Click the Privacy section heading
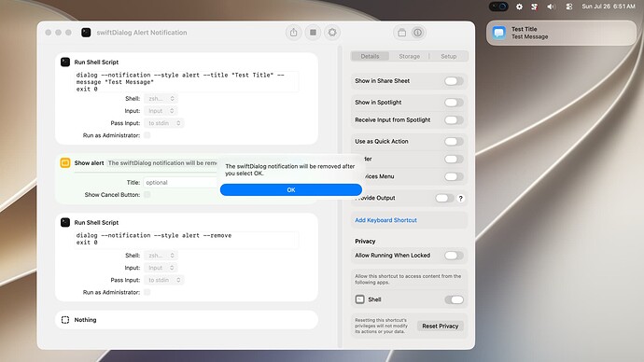 pos(365,242)
